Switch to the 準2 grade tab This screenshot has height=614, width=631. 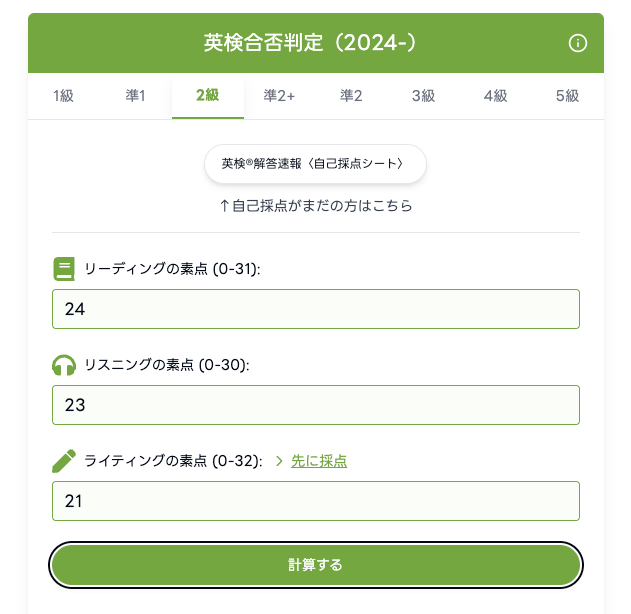[x=351, y=96]
